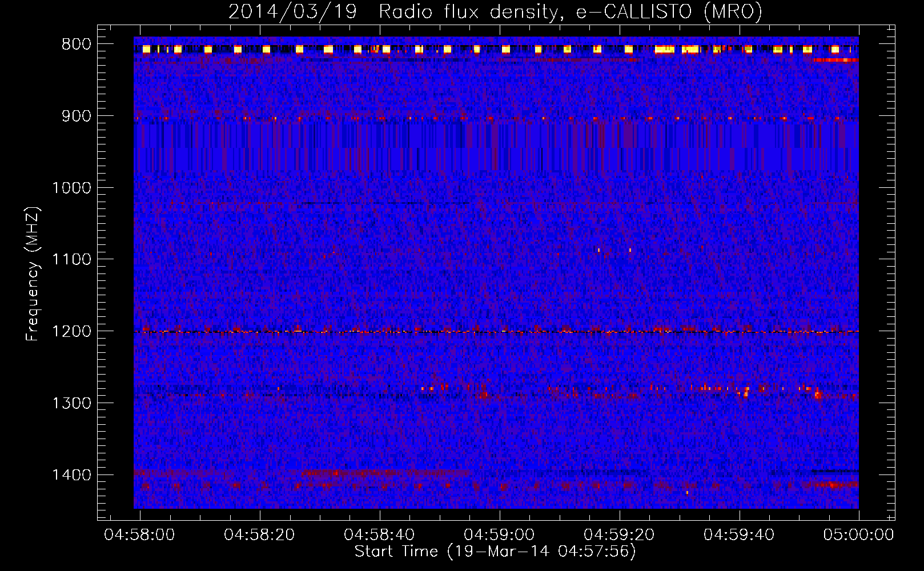Choose the 04:59:00 time tick label
The width and height of the screenshot is (924, 571).
pos(500,534)
